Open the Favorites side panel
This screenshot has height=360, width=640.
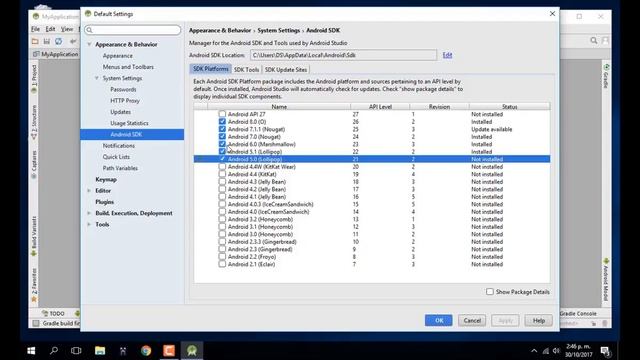[x=34, y=284]
